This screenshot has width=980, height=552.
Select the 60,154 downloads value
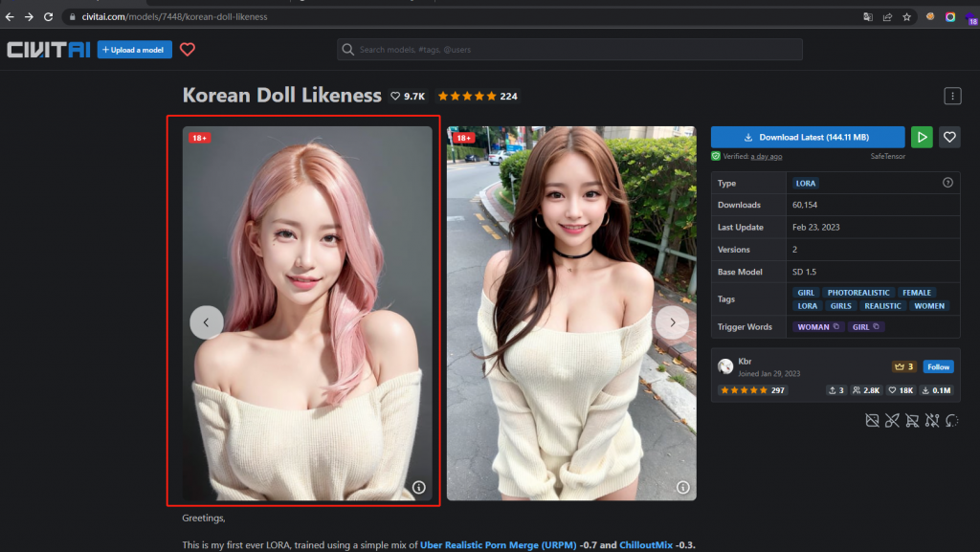pyautogui.click(x=804, y=205)
